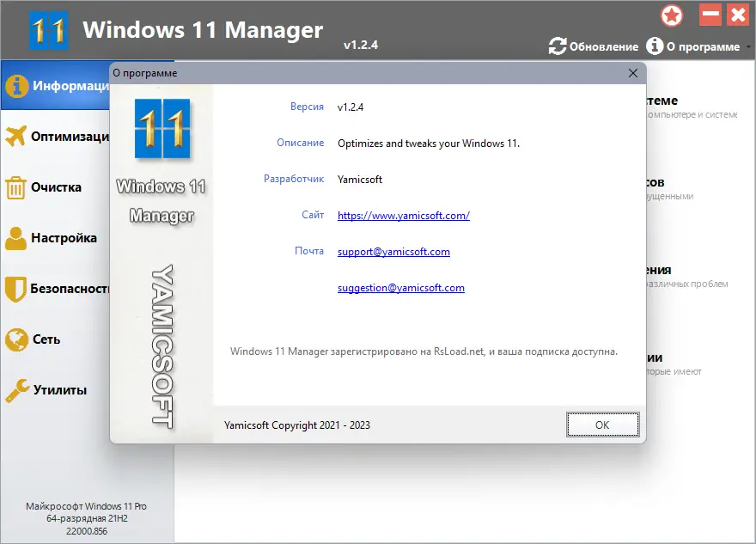Image resolution: width=756 pixels, height=544 pixels.
Task: Click the registration notice mentioning RsLoad.net
Action: [x=424, y=351]
